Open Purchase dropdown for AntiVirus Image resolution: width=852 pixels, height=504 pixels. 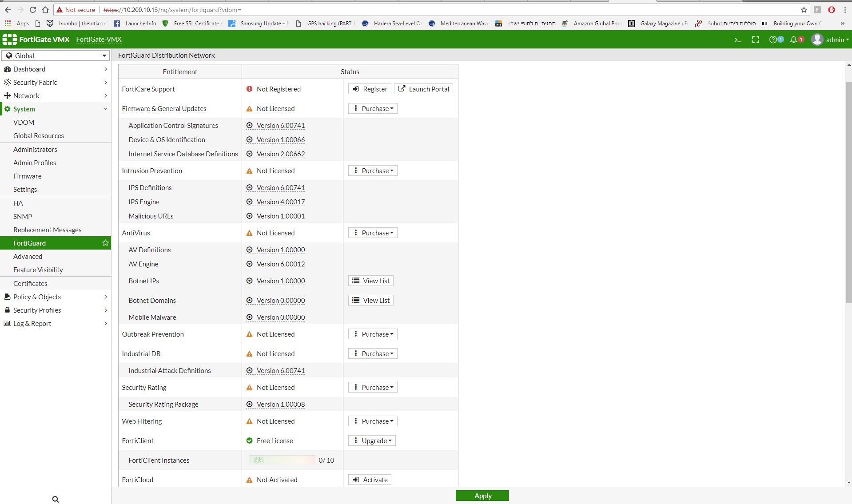(x=373, y=233)
